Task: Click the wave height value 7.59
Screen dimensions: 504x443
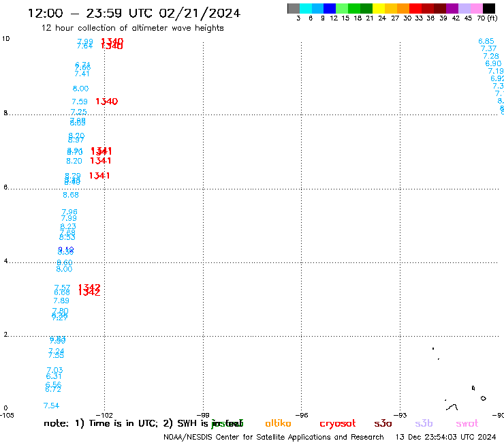Action: pos(80,102)
